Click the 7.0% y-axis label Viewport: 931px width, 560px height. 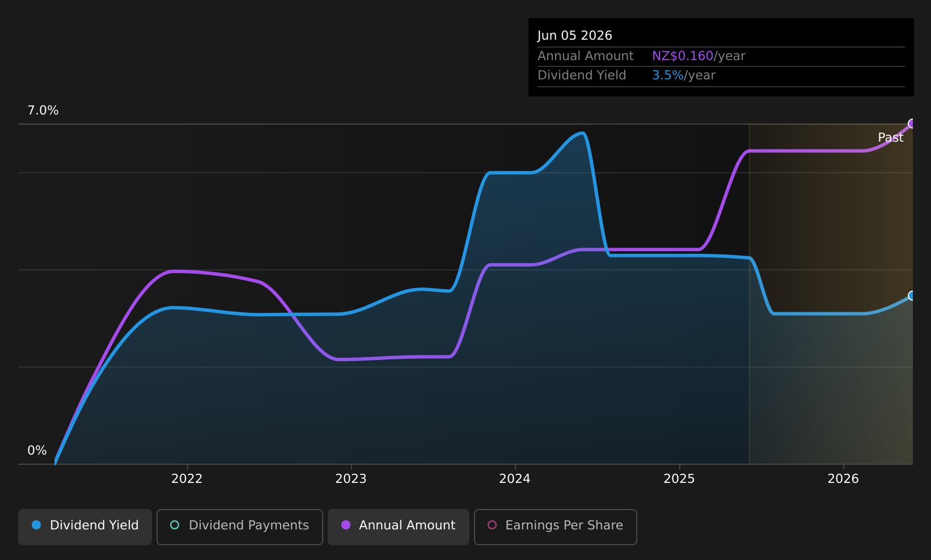click(x=43, y=111)
